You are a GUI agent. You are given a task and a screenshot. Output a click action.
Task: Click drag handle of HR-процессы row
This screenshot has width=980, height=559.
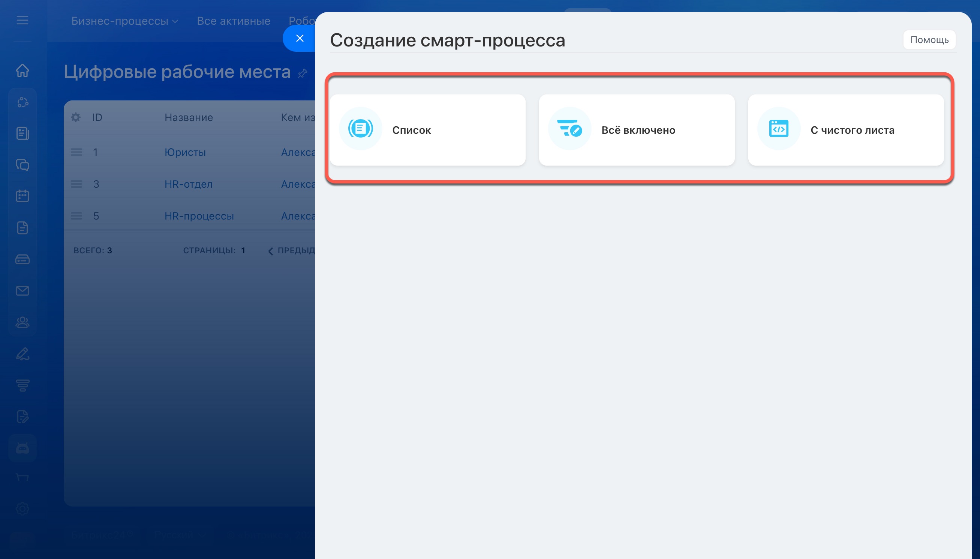76,216
